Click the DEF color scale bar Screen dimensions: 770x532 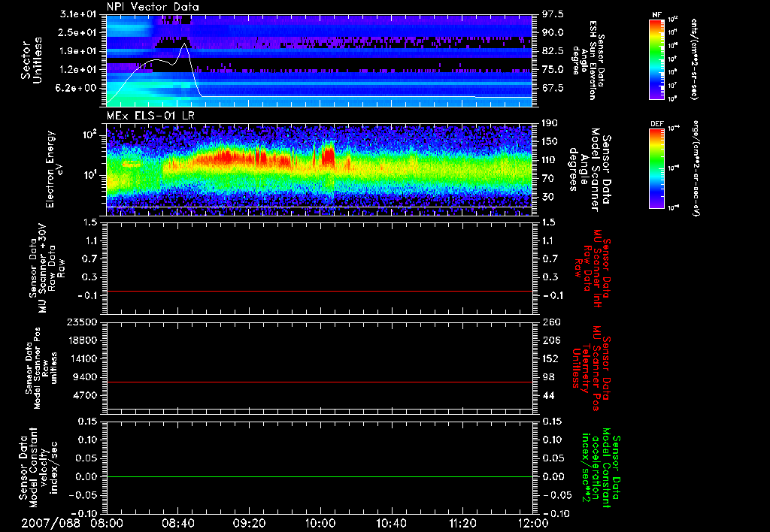click(657, 168)
